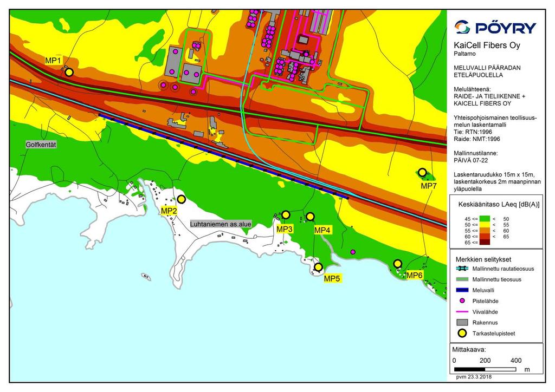Select the green 45–50 dB legend swatch
This screenshot has height=392, width=555.
coord(485,219)
